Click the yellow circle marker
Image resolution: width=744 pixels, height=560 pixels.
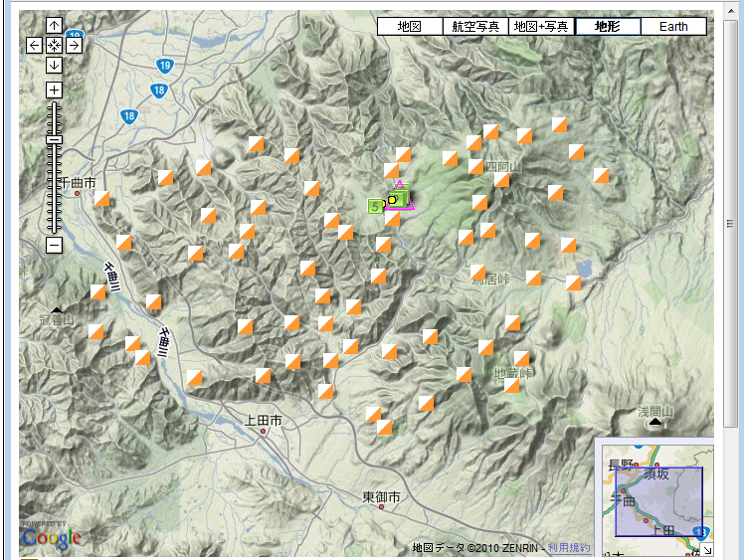(392, 200)
